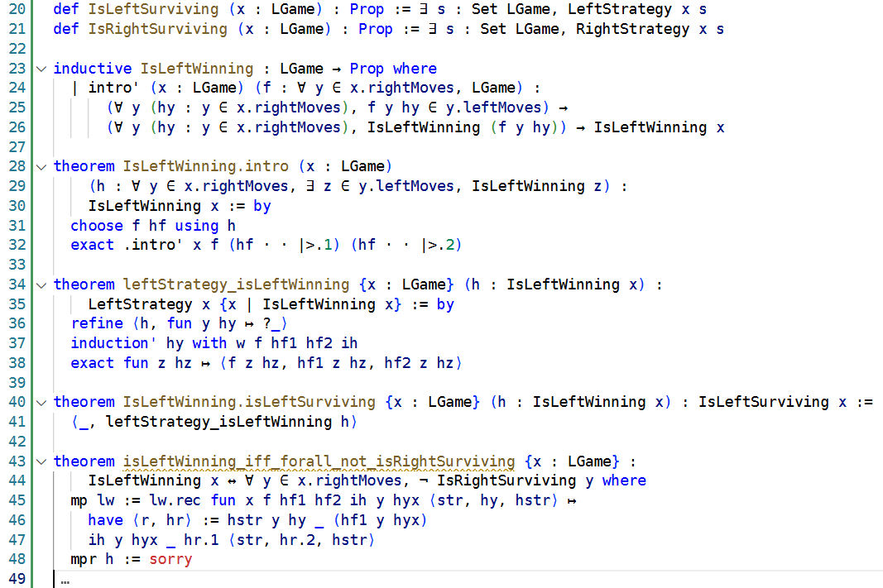
Task: Collapse the leftStrategy_isLeftWinning theorem
Action: coord(41,284)
